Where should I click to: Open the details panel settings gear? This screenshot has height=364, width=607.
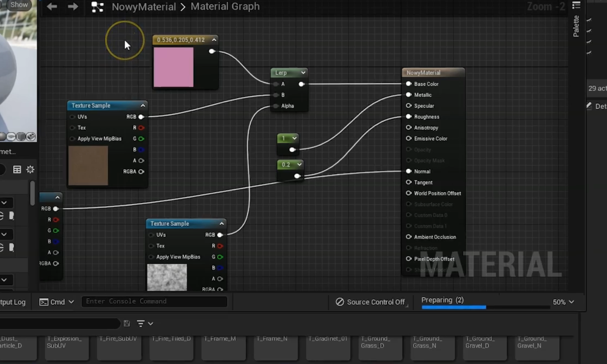click(x=30, y=169)
